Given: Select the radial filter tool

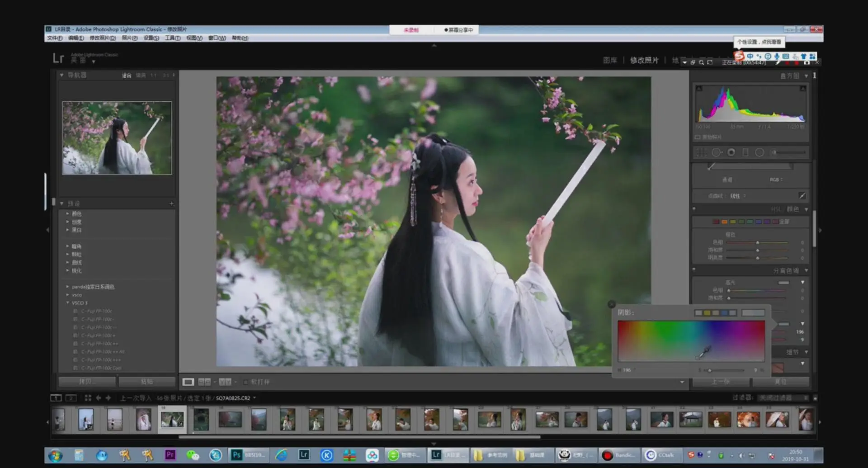Looking at the screenshot, I should pos(759,152).
